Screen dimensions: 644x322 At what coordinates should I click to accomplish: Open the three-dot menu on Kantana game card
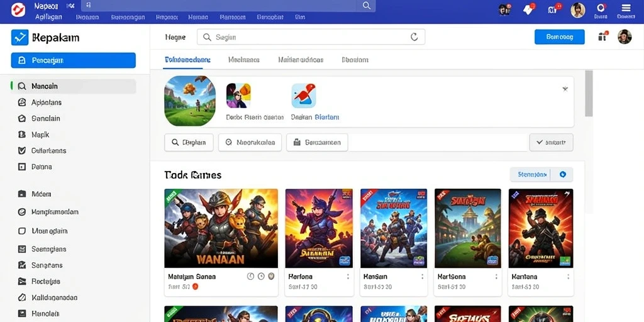tap(569, 277)
